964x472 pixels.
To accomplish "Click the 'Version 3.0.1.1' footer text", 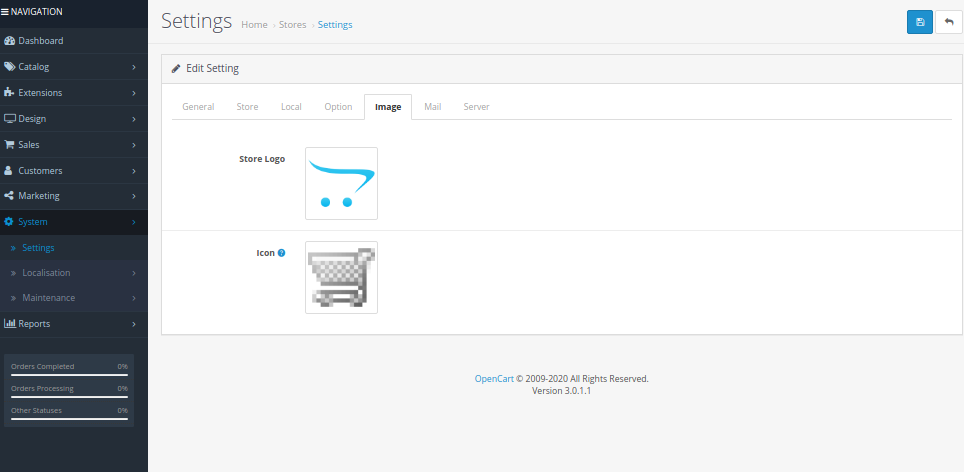I will coord(561,391).
